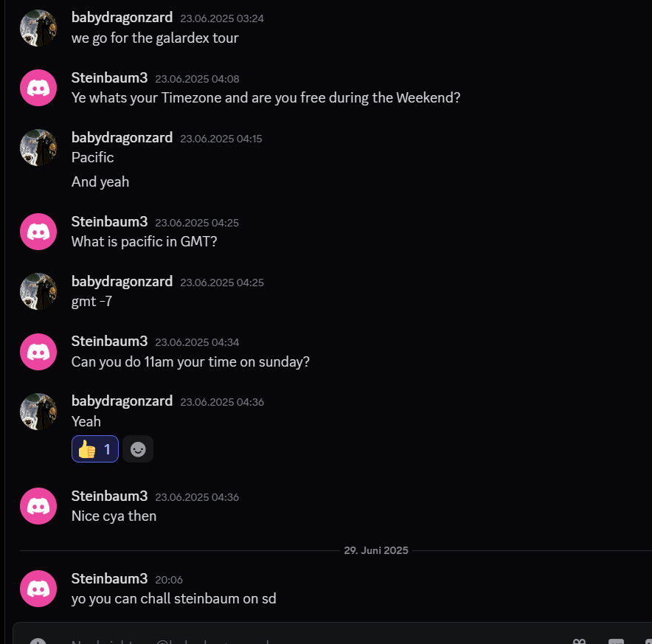The width and height of the screenshot is (652, 644).
Task: Open the add reaction smiley picker
Action: pos(138,449)
